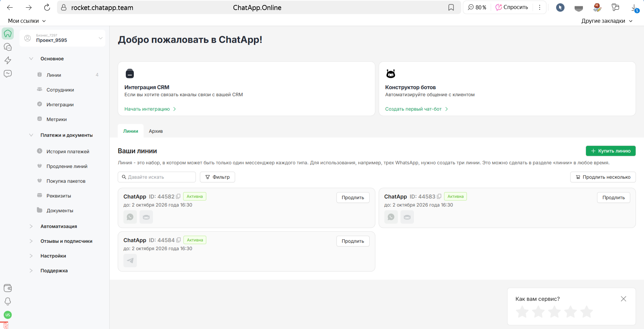This screenshot has height=329, width=644.
Task: Open История платежей menu item
Action: point(68,152)
